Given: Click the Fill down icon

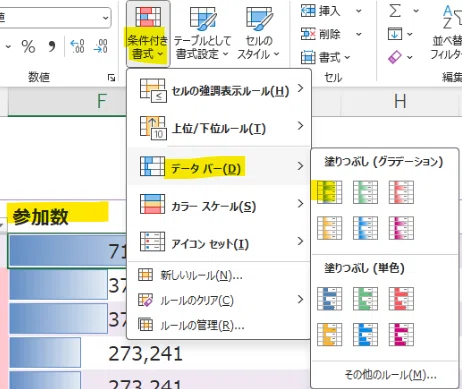Looking at the screenshot, I should coord(395,34).
